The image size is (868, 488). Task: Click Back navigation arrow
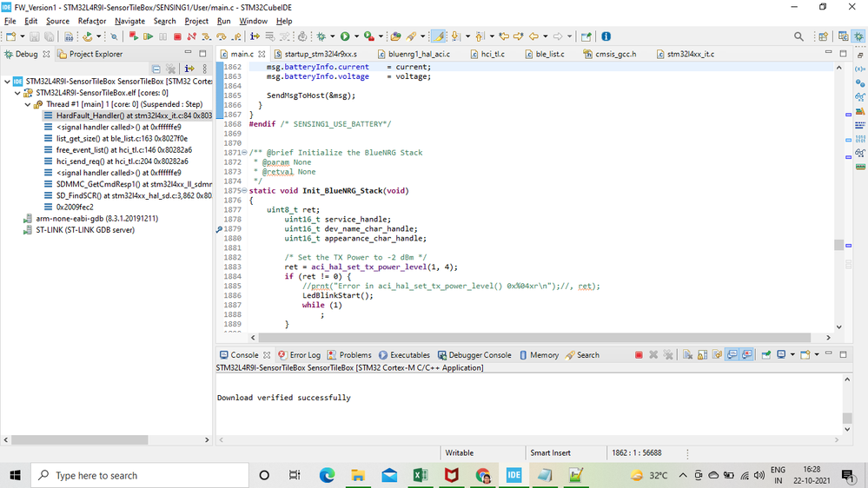pyautogui.click(x=533, y=36)
